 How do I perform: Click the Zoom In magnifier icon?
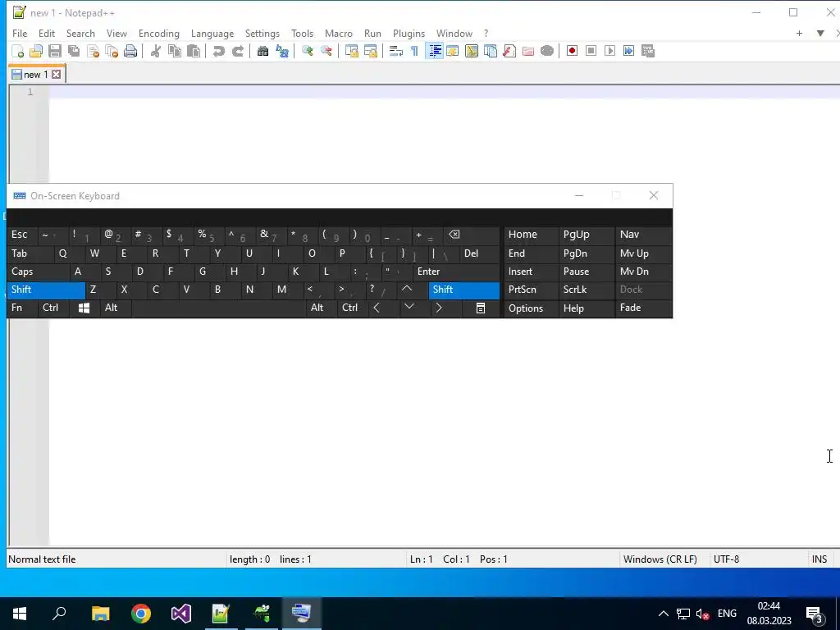click(x=307, y=51)
